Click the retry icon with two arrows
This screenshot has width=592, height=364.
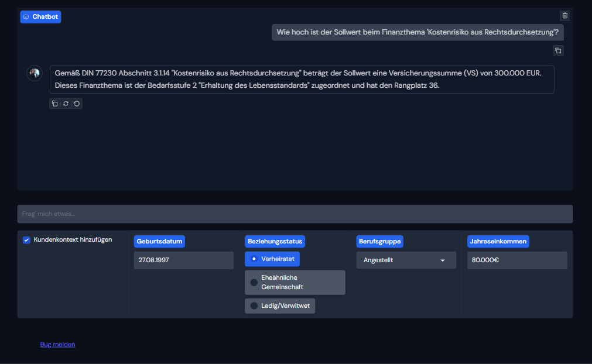pyautogui.click(x=66, y=104)
